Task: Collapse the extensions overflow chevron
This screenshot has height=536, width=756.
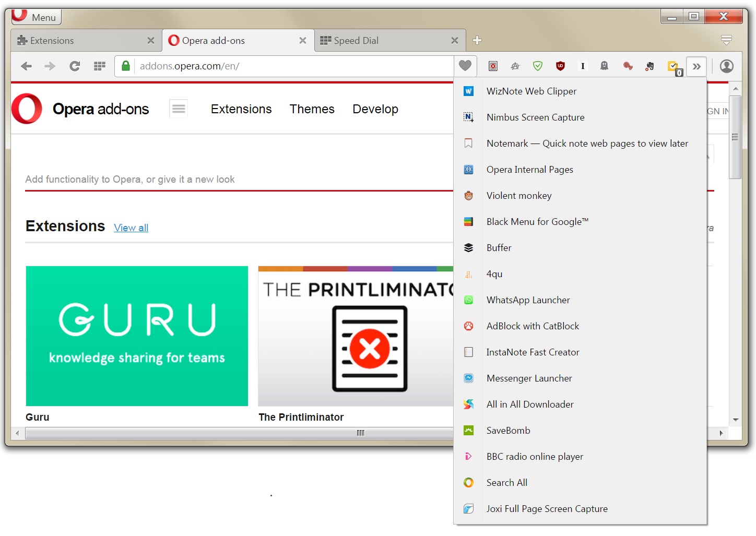Action: point(696,66)
